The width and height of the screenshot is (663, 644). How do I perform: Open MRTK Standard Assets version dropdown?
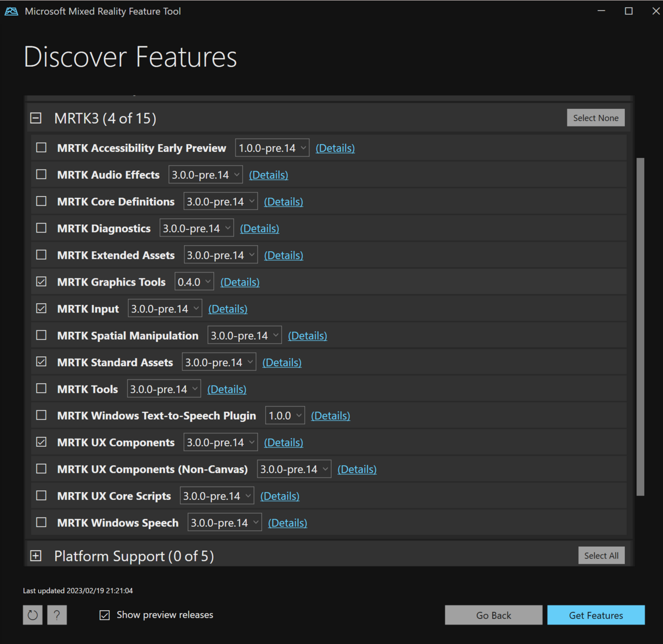pyautogui.click(x=219, y=362)
